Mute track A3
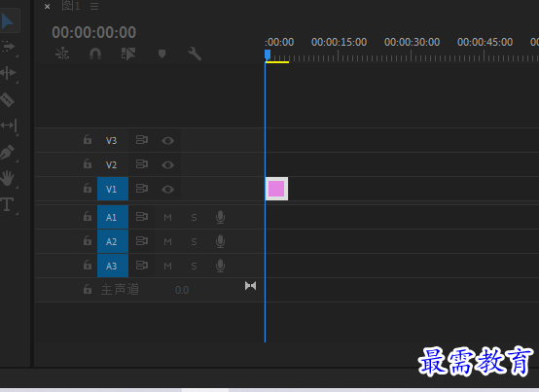 (167, 266)
